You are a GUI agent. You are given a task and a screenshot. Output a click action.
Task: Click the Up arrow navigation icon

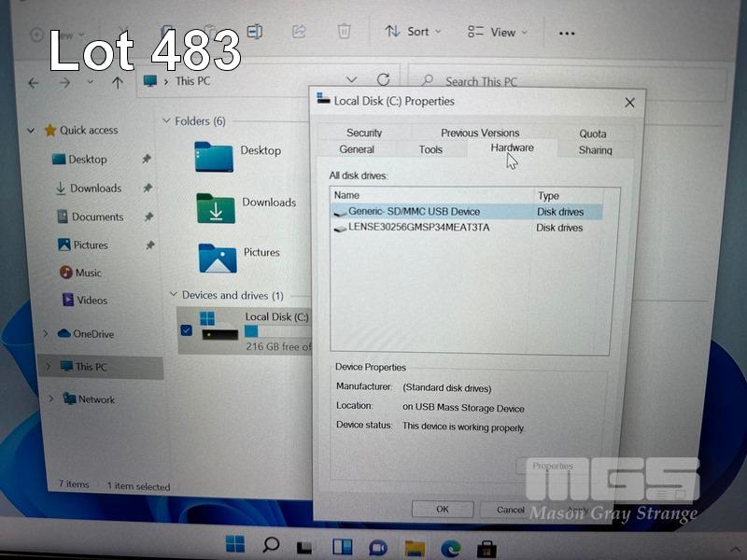(x=118, y=82)
